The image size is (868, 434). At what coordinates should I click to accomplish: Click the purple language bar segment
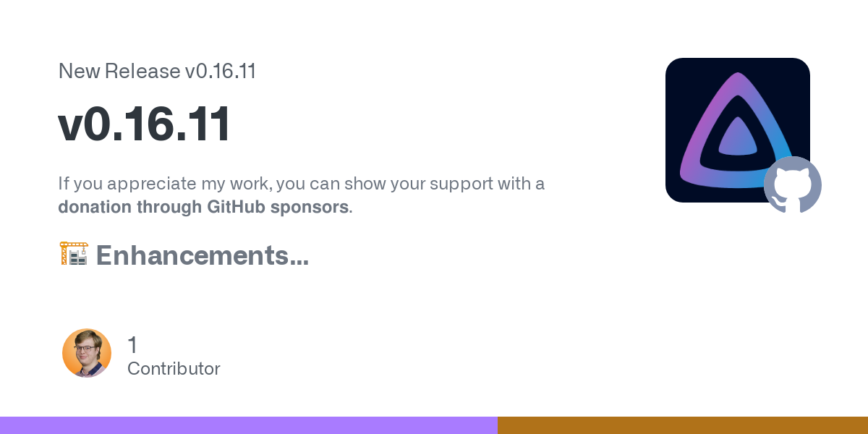[x=249, y=425]
